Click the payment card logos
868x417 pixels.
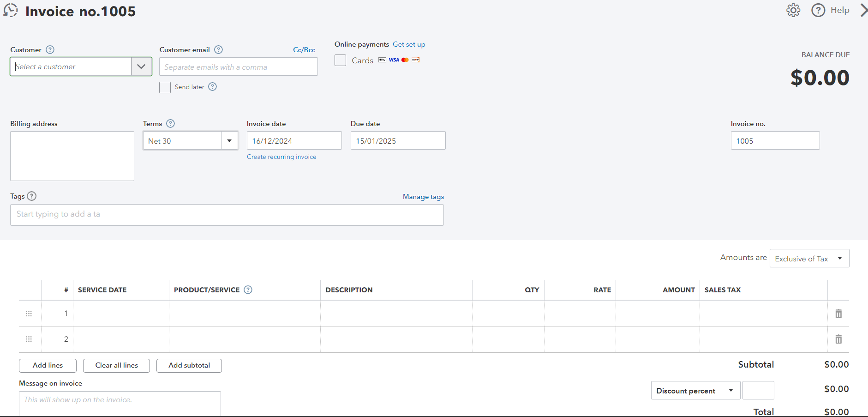pyautogui.click(x=399, y=60)
